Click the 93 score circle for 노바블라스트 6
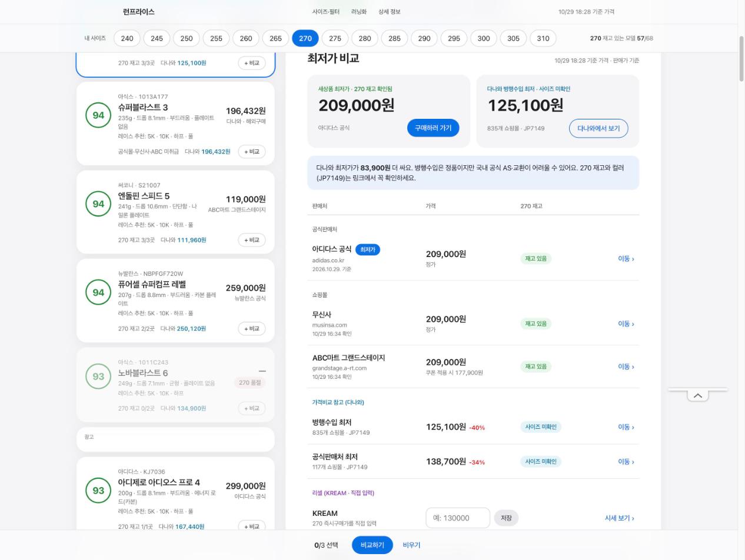 98,376
